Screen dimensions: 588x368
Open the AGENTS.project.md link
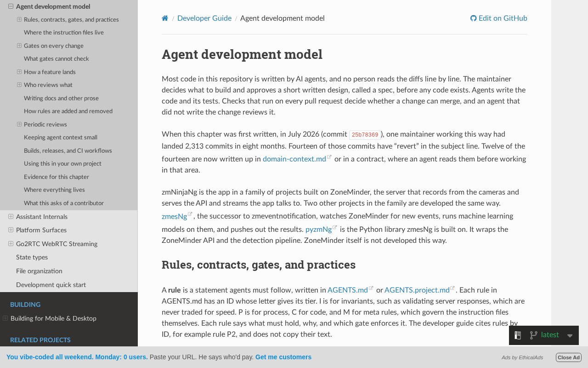click(417, 290)
